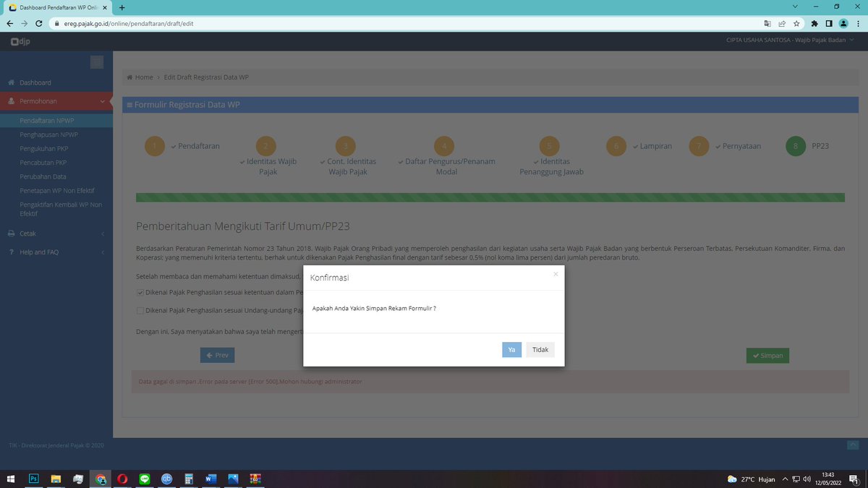Image resolution: width=868 pixels, height=488 pixels.
Task: Click the green Simpan button
Action: pyautogui.click(x=767, y=355)
